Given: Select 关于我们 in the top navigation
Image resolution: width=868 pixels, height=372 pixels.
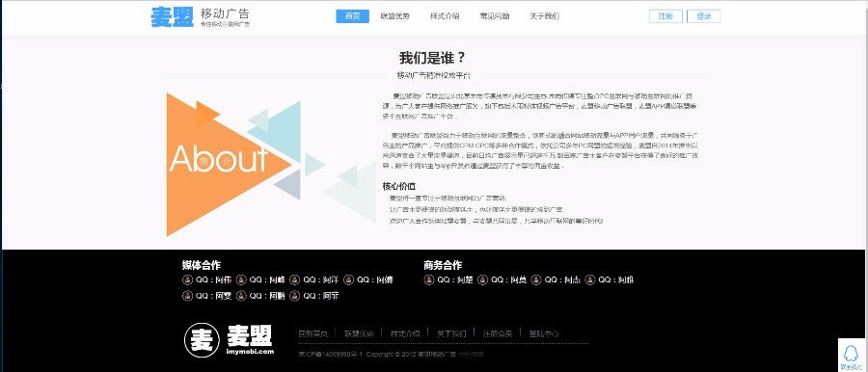Looking at the screenshot, I should pyautogui.click(x=544, y=16).
